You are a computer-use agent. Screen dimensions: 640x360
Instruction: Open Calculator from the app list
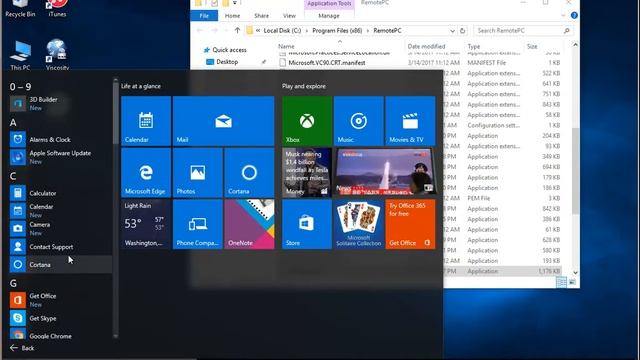coord(60,193)
